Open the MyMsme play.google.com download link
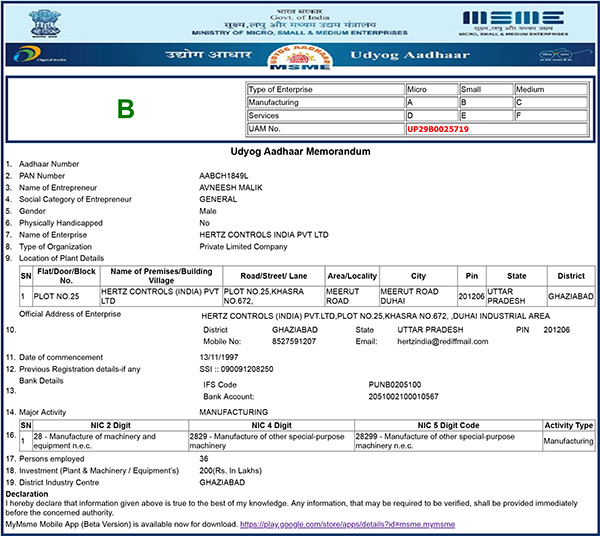 click(x=347, y=524)
